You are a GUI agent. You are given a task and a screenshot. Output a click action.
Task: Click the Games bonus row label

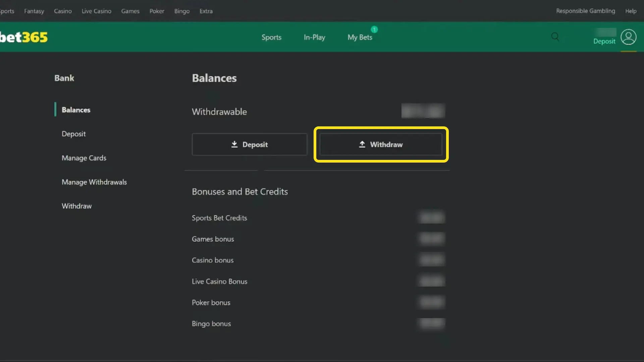pos(213,239)
